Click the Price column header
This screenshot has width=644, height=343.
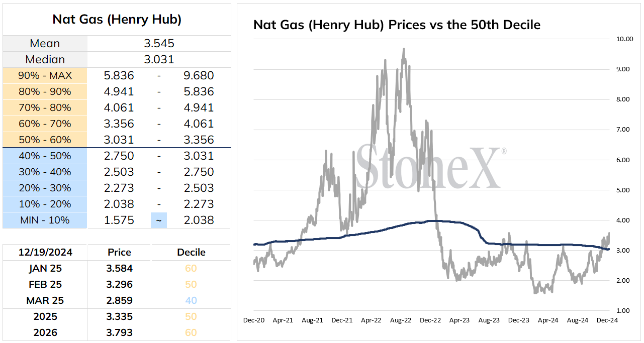coord(119,252)
